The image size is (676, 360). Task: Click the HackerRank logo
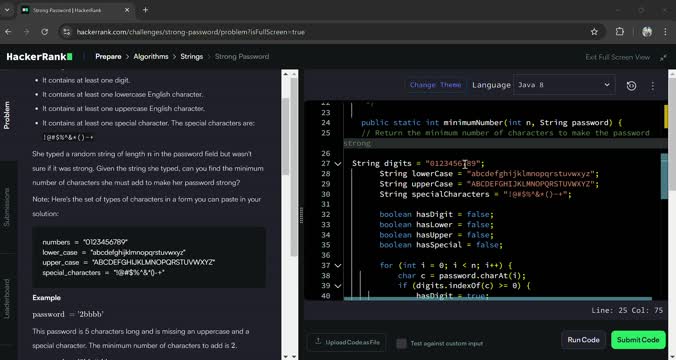(x=39, y=56)
